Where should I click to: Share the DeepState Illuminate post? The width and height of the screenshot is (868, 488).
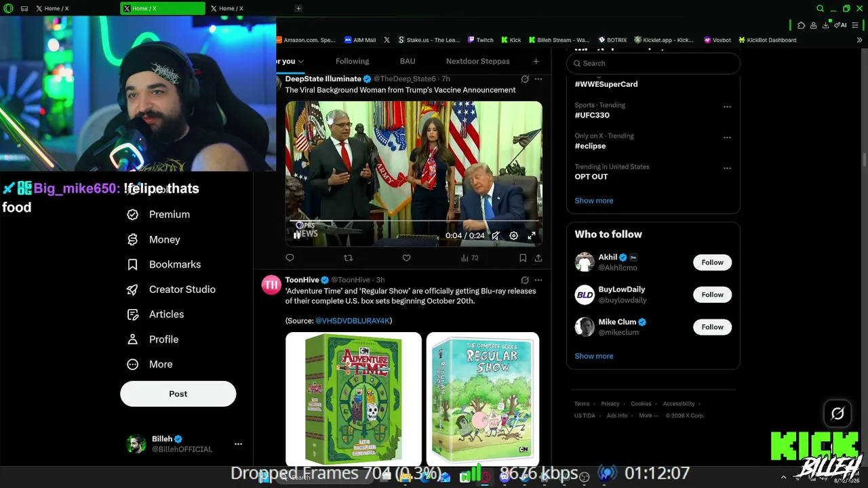click(538, 258)
